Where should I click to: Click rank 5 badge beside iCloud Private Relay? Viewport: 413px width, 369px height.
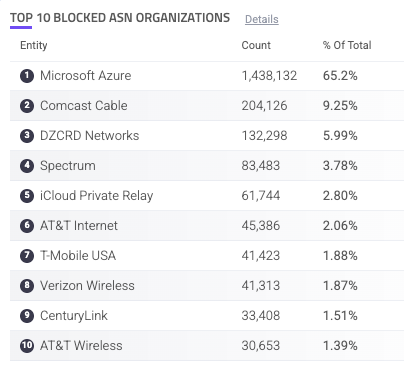[27, 196]
